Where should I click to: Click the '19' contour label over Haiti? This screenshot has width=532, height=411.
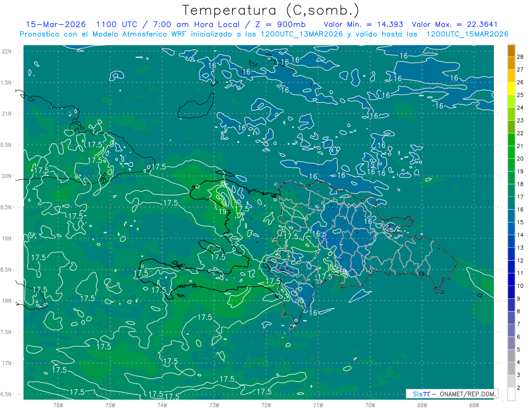pyautogui.click(x=223, y=211)
